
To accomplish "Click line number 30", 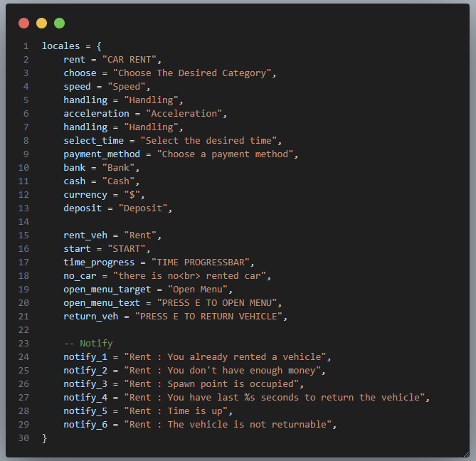I will click(23, 438).
